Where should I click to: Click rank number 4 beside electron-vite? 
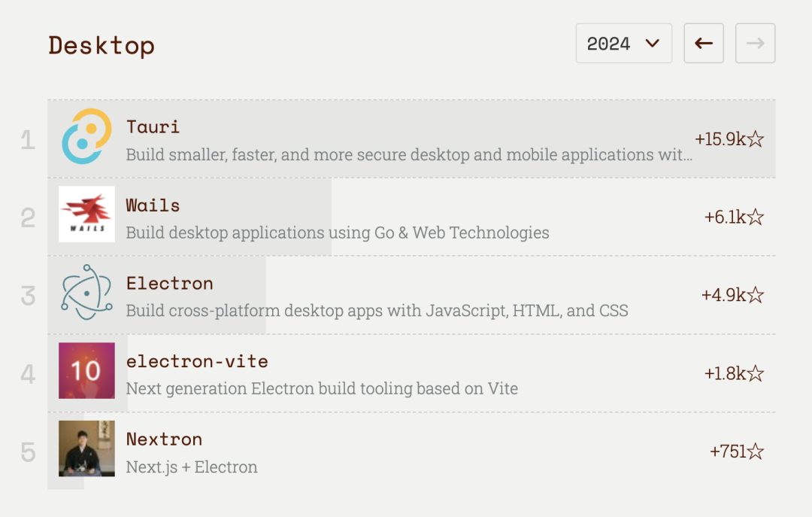pyautogui.click(x=28, y=375)
